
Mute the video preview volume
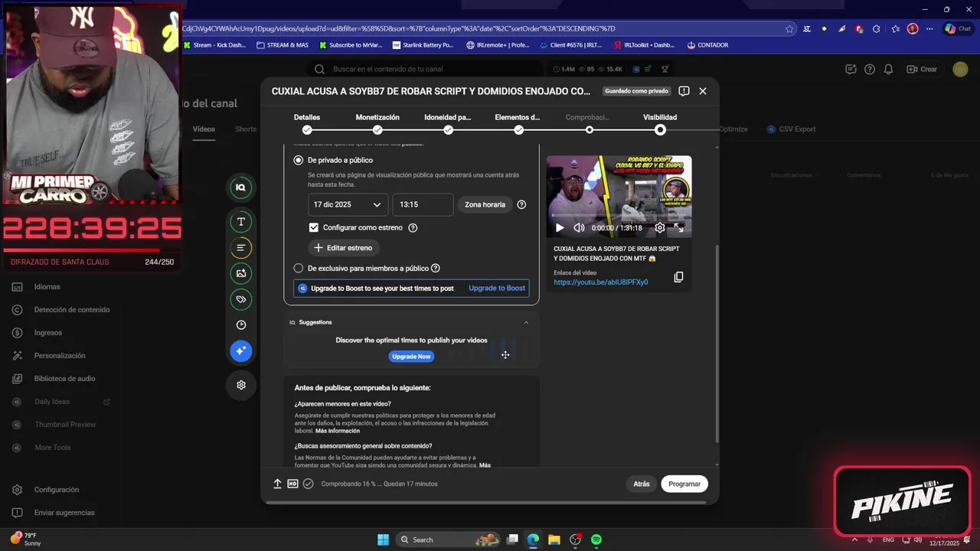point(579,227)
